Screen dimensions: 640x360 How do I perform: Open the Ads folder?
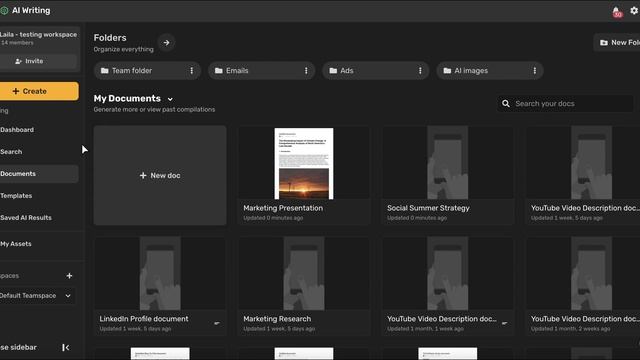tap(376, 71)
